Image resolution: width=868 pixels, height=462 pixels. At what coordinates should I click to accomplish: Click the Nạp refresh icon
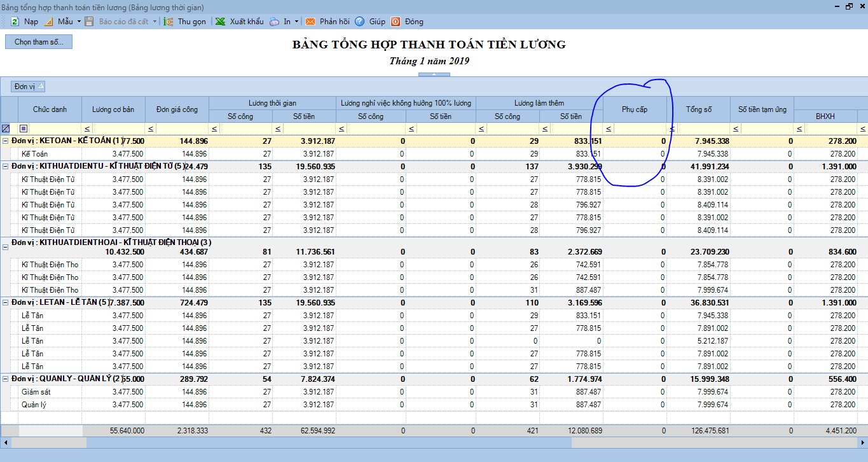click(15, 21)
